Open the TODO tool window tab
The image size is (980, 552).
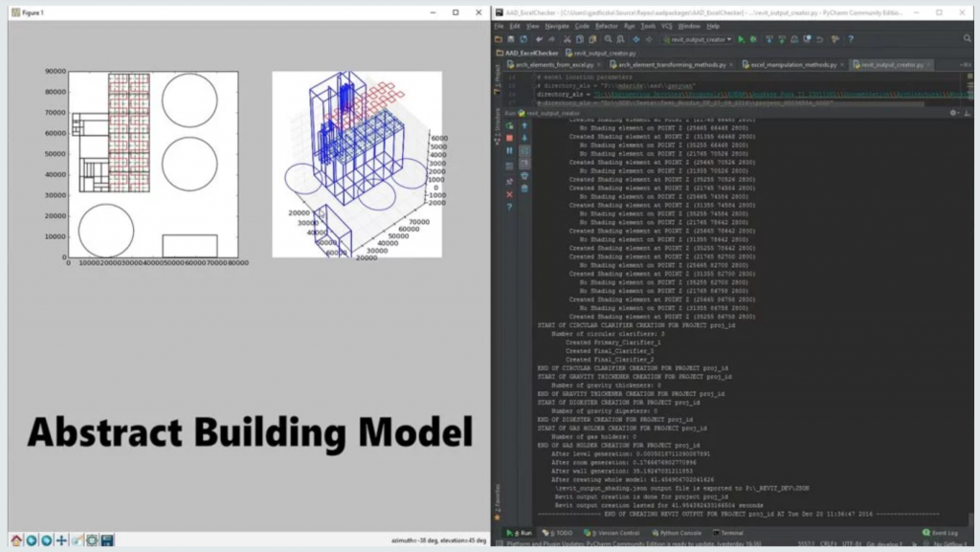558,533
